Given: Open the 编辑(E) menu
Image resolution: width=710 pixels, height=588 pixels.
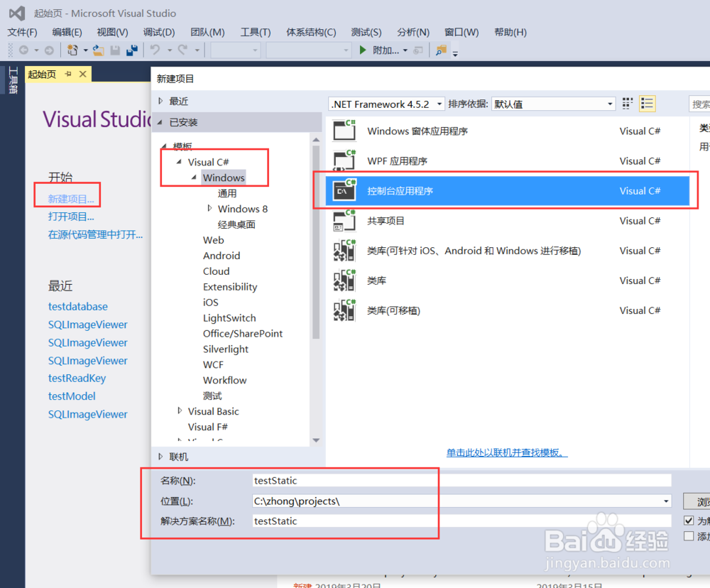Looking at the screenshot, I should point(67,32).
